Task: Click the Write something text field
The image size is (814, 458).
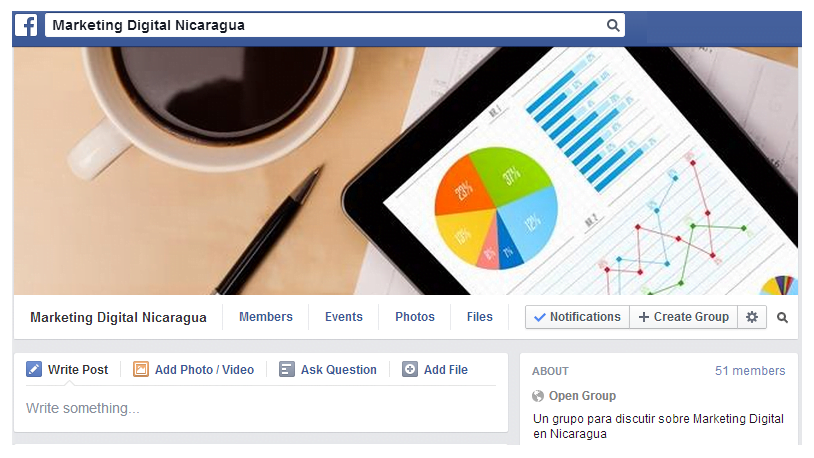Action: click(x=261, y=409)
